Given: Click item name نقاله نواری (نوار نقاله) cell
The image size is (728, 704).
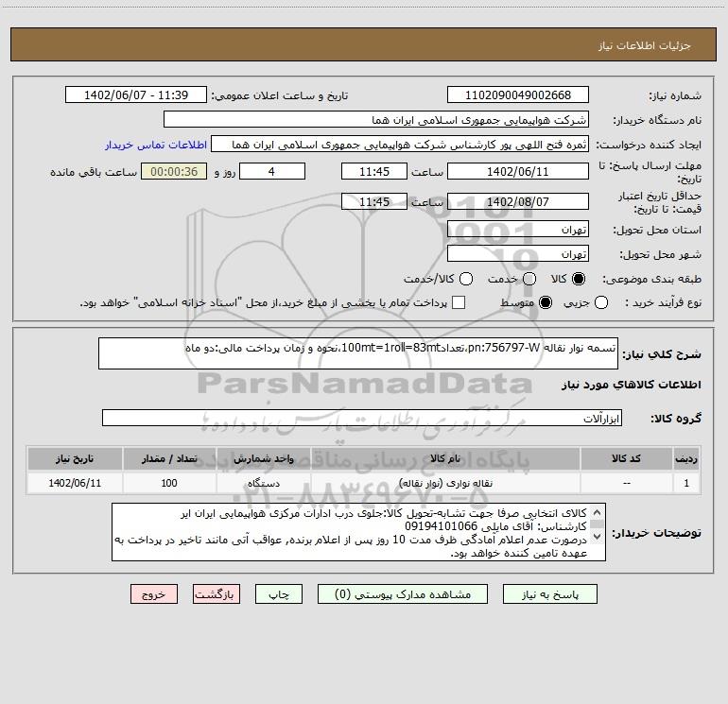Looking at the screenshot, I should coord(445,483).
